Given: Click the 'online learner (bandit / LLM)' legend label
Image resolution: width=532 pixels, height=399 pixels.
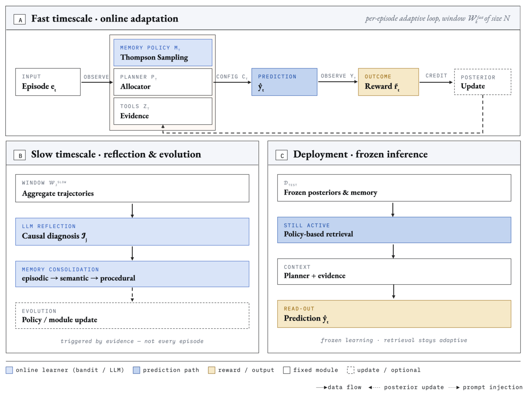Looking at the screenshot, I should 70,370.
